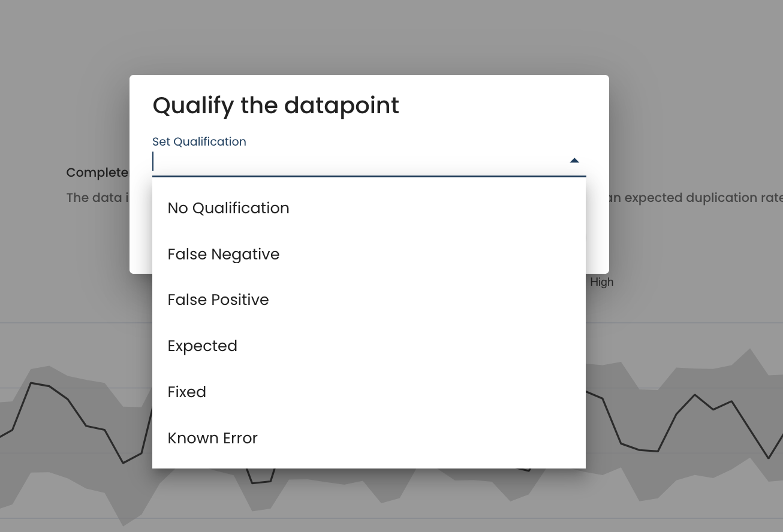
Task: Toggle the High legend entry
Action: tap(601, 282)
